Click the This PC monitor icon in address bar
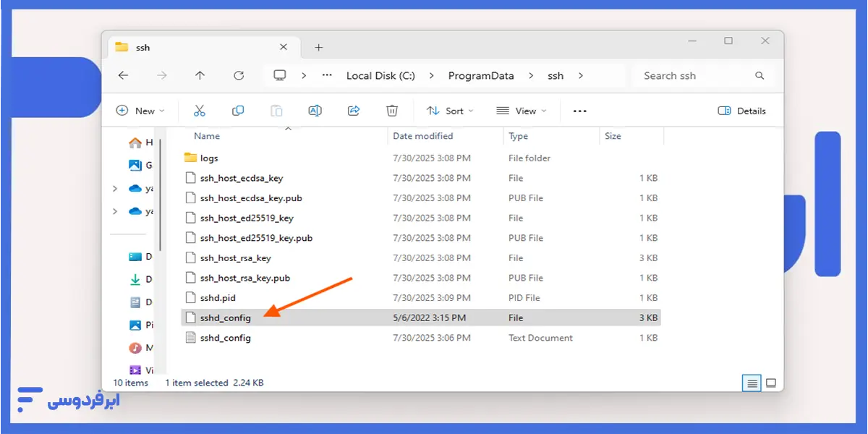 click(280, 75)
